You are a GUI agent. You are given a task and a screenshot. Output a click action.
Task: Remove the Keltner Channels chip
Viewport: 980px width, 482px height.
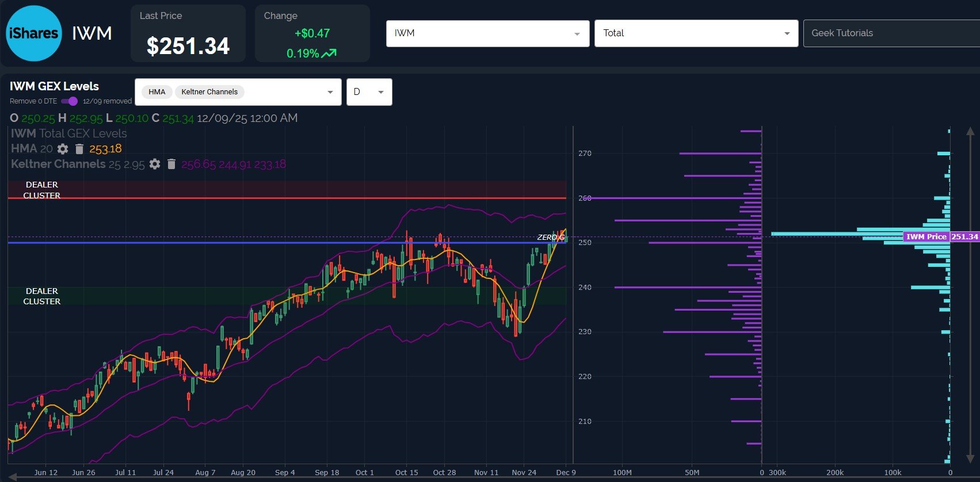209,92
